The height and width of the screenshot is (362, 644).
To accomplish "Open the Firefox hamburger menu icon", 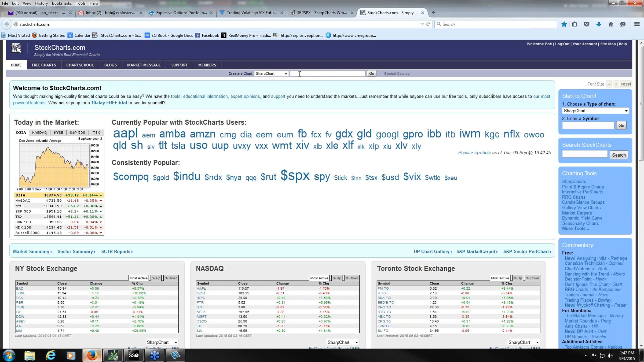I will coord(637,24).
